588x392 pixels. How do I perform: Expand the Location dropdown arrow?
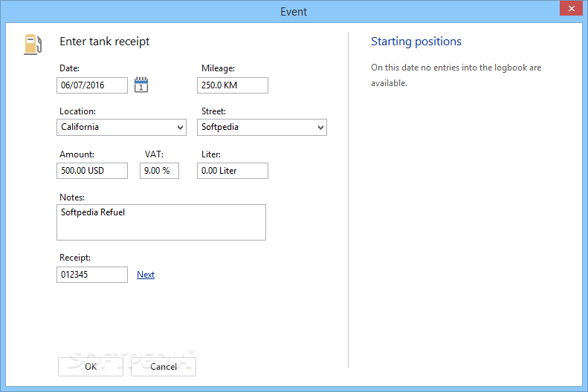point(180,128)
